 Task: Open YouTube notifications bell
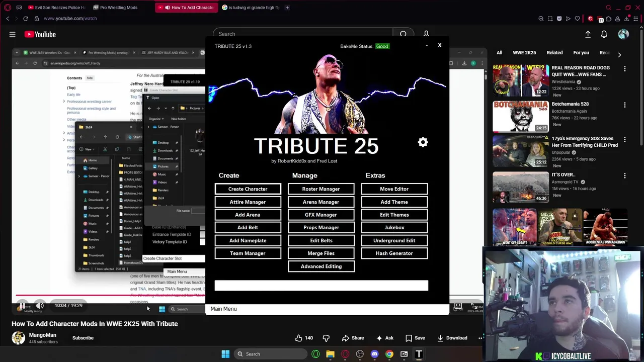604,34
